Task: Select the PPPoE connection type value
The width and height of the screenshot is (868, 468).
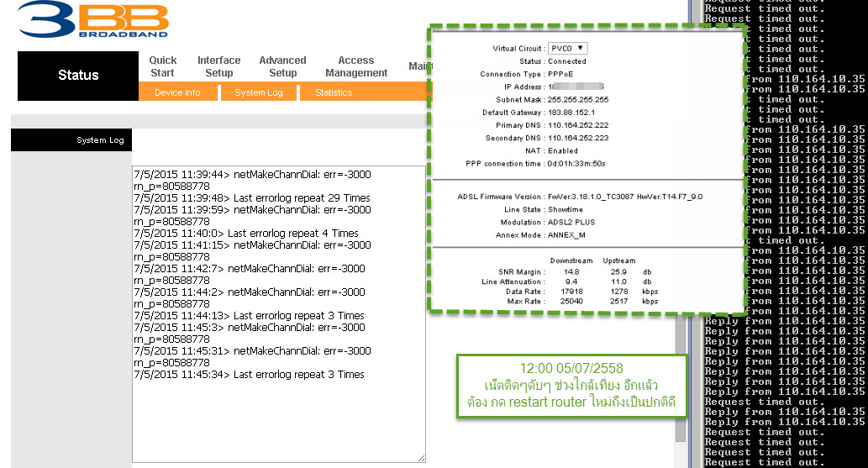Action: (x=560, y=74)
